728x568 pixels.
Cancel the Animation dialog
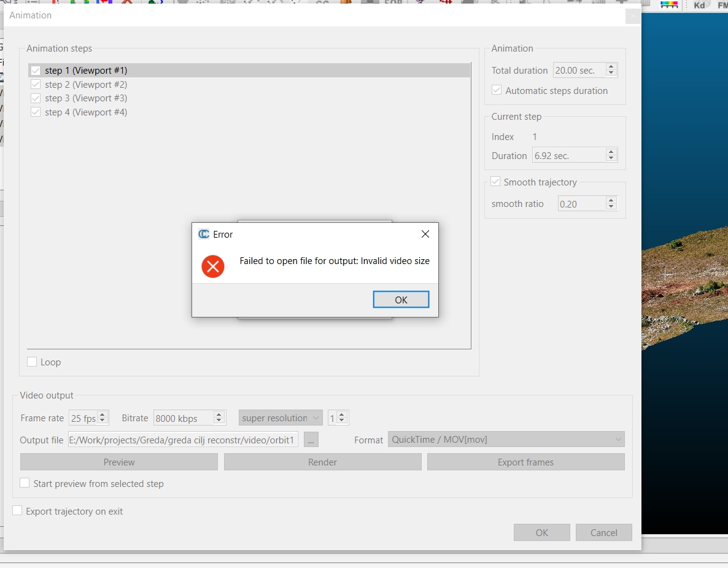pos(603,533)
